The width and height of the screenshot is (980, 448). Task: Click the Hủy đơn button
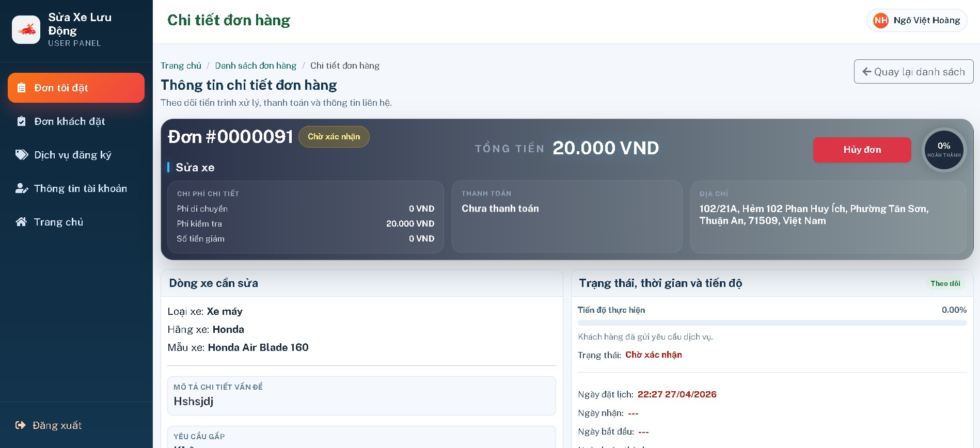(x=862, y=150)
